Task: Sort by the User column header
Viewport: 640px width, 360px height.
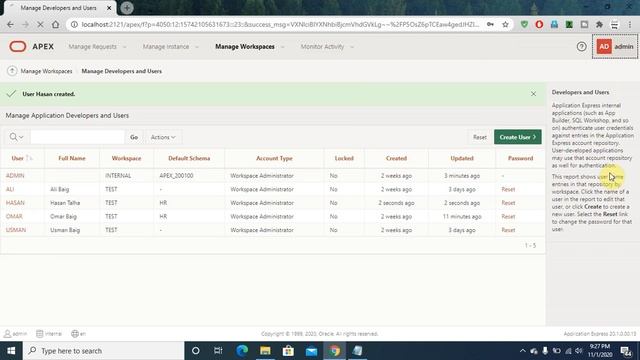Action: click(18, 158)
